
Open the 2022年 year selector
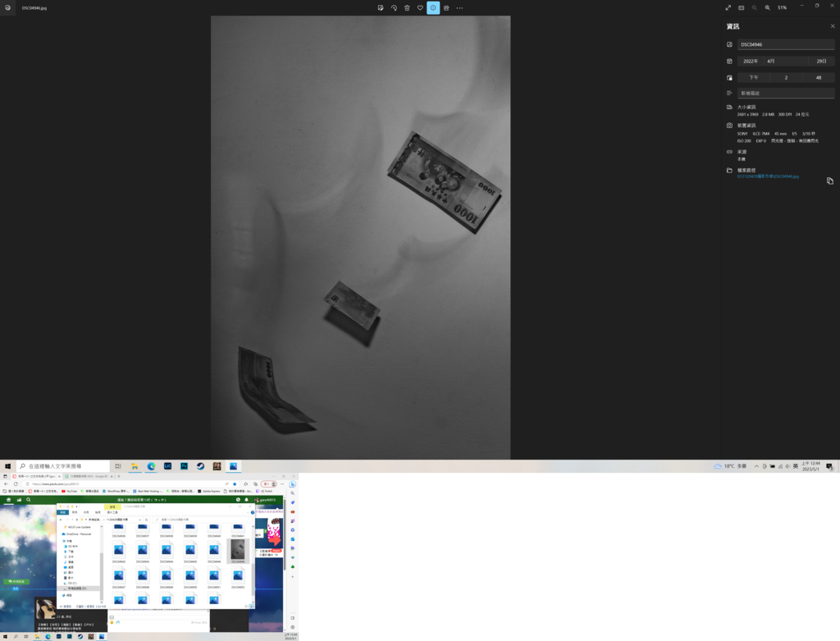click(x=750, y=61)
